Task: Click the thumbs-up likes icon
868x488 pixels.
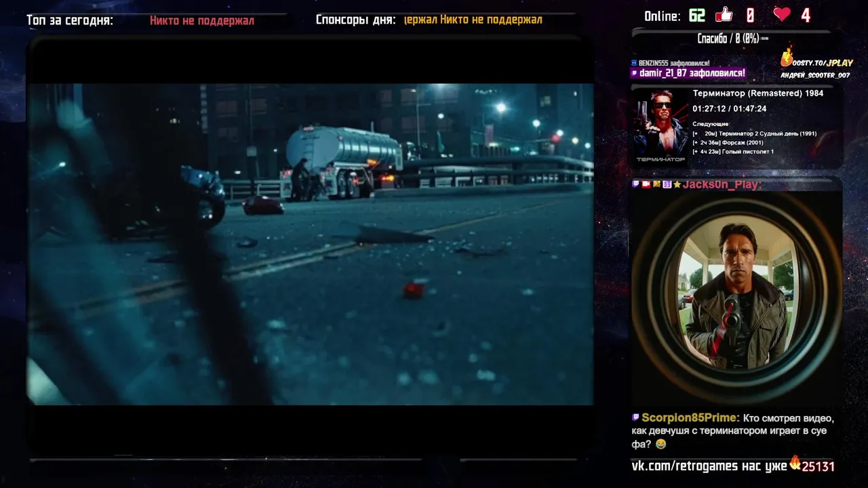Action: 724,14
